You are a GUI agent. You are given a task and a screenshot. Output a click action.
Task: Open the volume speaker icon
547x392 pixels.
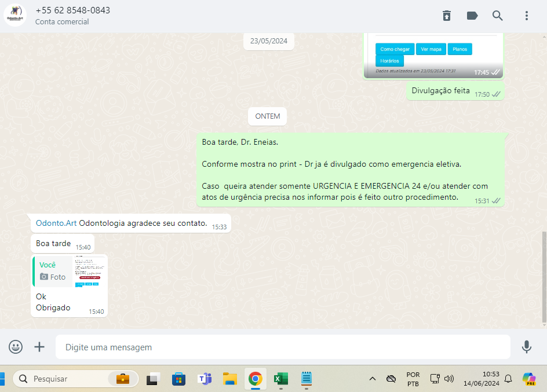click(x=449, y=379)
